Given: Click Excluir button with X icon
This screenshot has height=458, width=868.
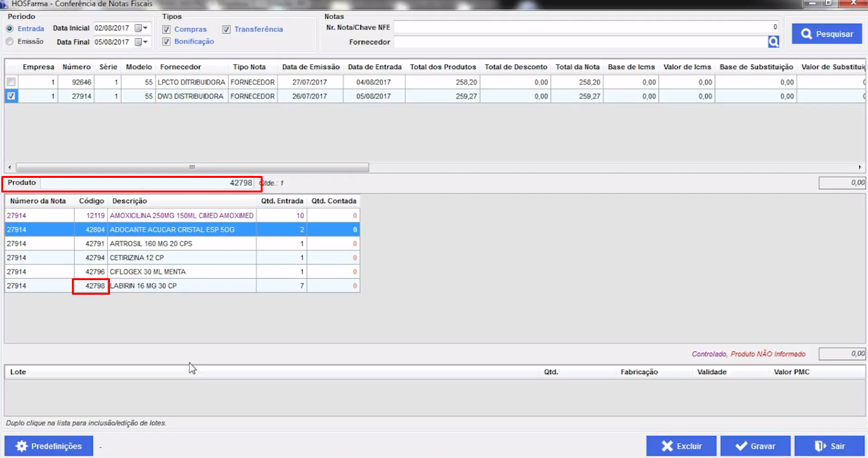Looking at the screenshot, I should point(682,446).
